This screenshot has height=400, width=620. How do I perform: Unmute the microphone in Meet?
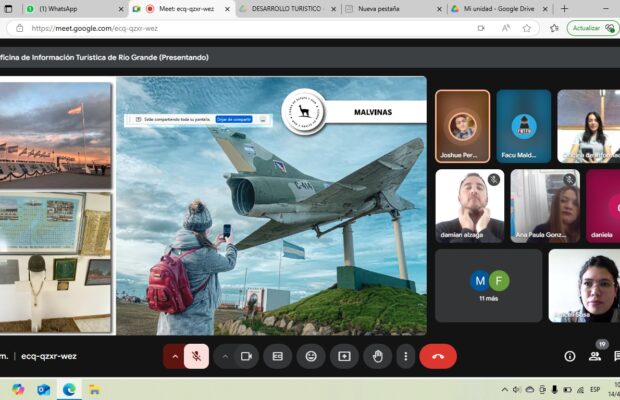[x=196, y=356]
